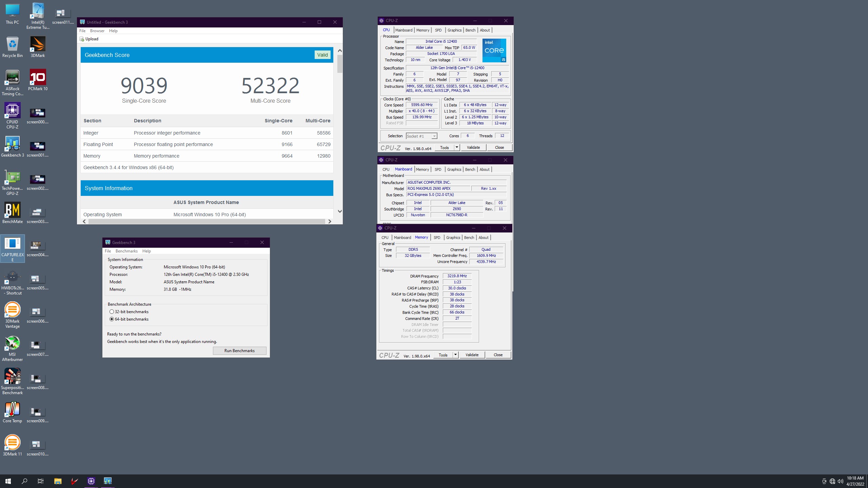Image resolution: width=868 pixels, height=488 pixels.
Task: Launch 3DMark from the desktop
Action: (x=38, y=47)
